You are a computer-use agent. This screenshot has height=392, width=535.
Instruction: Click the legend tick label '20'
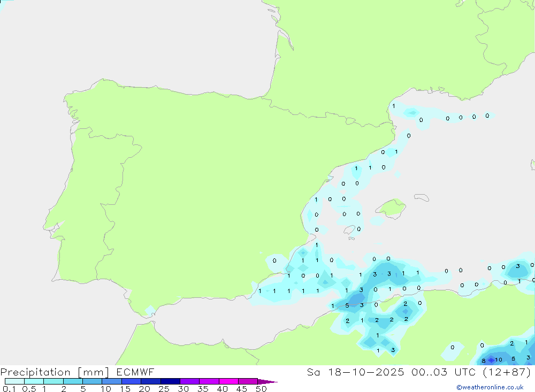(144, 389)
